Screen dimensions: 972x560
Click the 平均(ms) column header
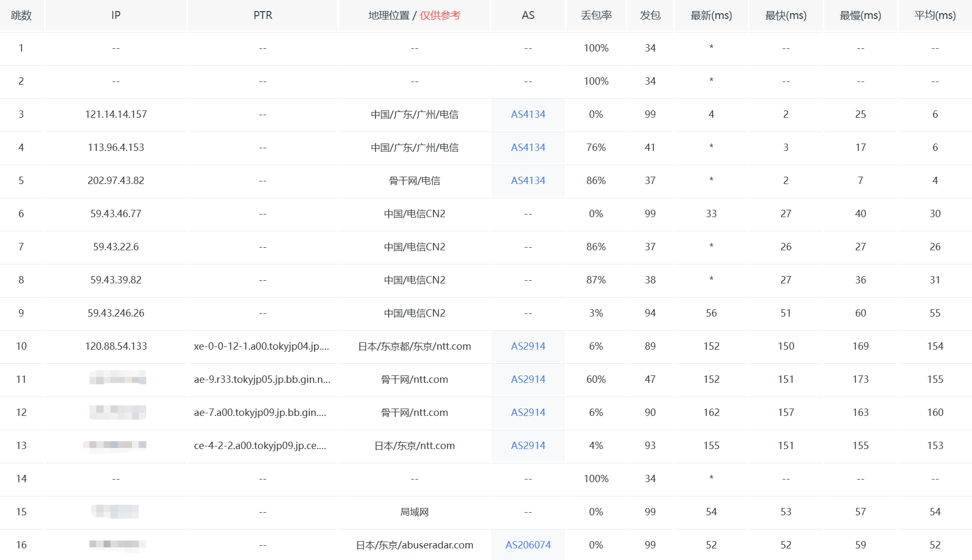point(935,15)
